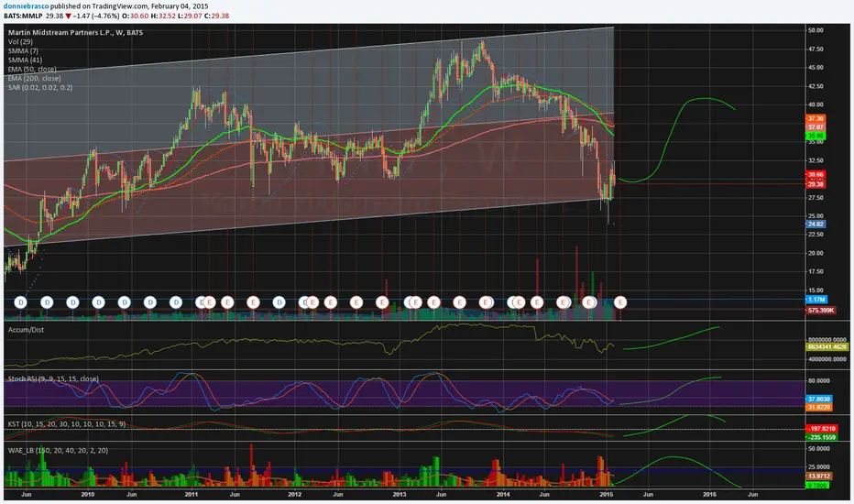Click the 47.50 price axis label
This screenshot has height=504, width=854.
pos(816,49)
